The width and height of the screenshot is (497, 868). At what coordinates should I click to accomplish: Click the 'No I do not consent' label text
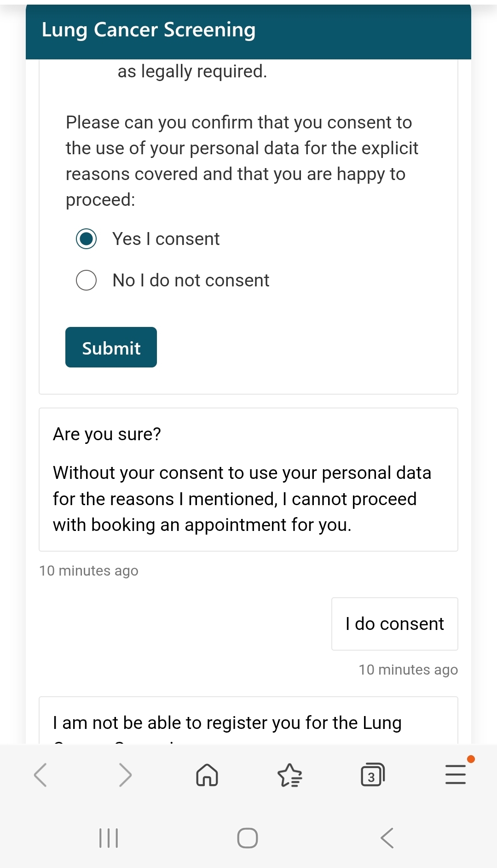[x=191, y=280]
